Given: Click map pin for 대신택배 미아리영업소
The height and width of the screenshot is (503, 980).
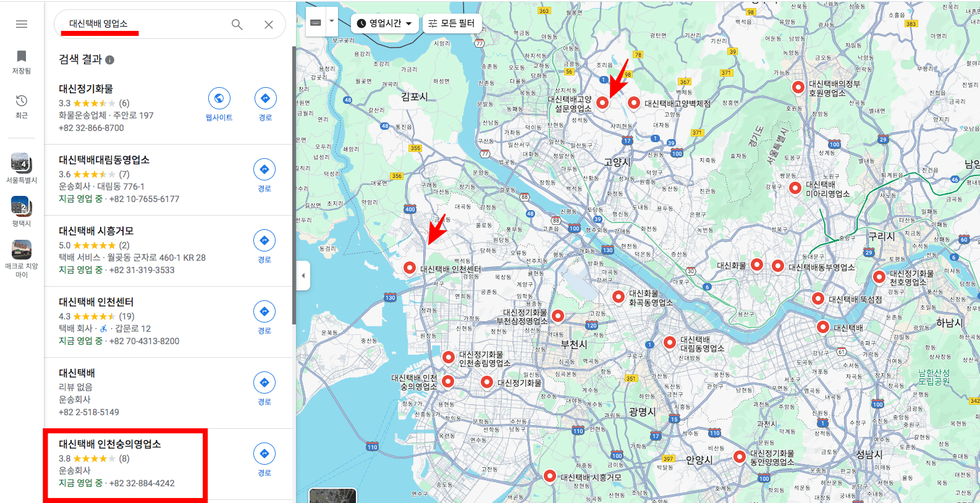Looking at the screenshot, I should point(795,187).
